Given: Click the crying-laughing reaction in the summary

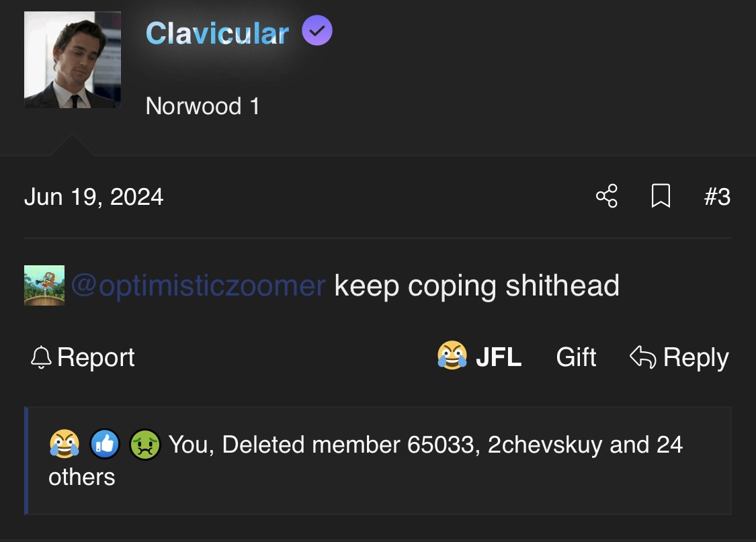Looking at the screenshot, I should 65,444.
